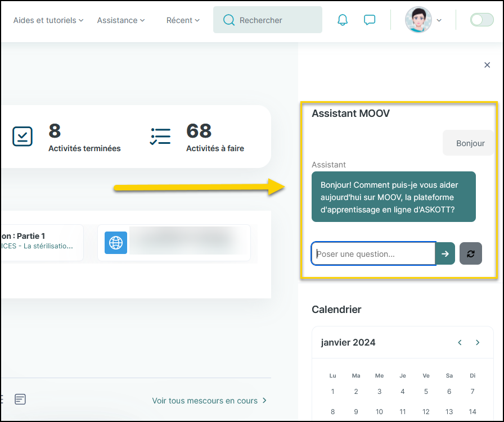The height and width of the screenshot is (422, 504).
Task: Select day 6 in the calendar
Action: [449, 392]
